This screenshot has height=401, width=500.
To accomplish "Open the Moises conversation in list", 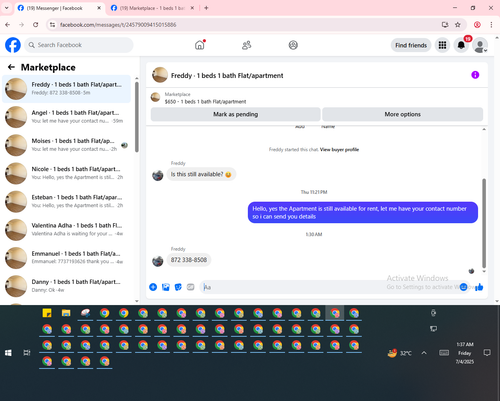I will coord(66,145).
